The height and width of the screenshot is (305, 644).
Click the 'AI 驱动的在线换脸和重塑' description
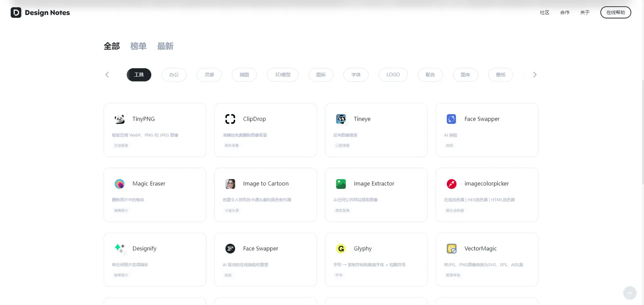click(x=246, y=265)
